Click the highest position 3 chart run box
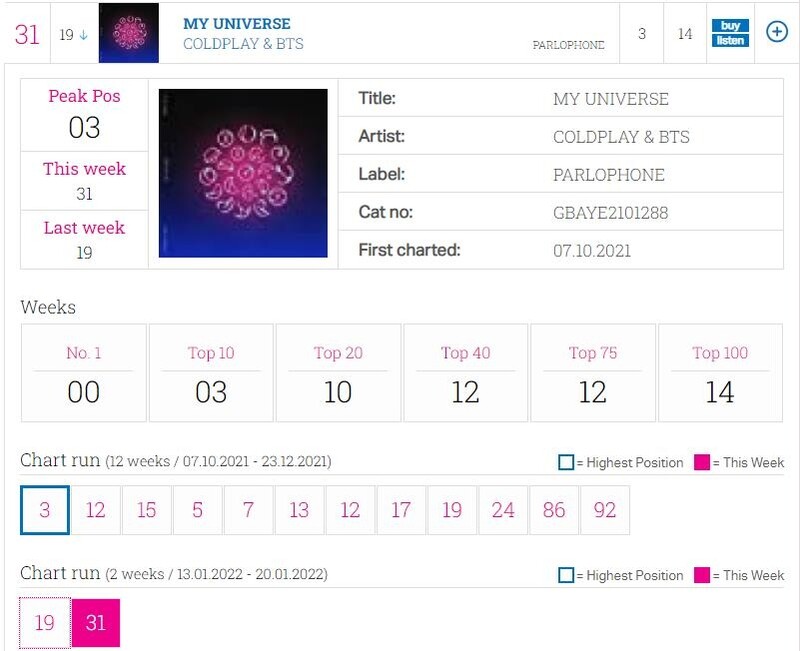 click(45, 510)
